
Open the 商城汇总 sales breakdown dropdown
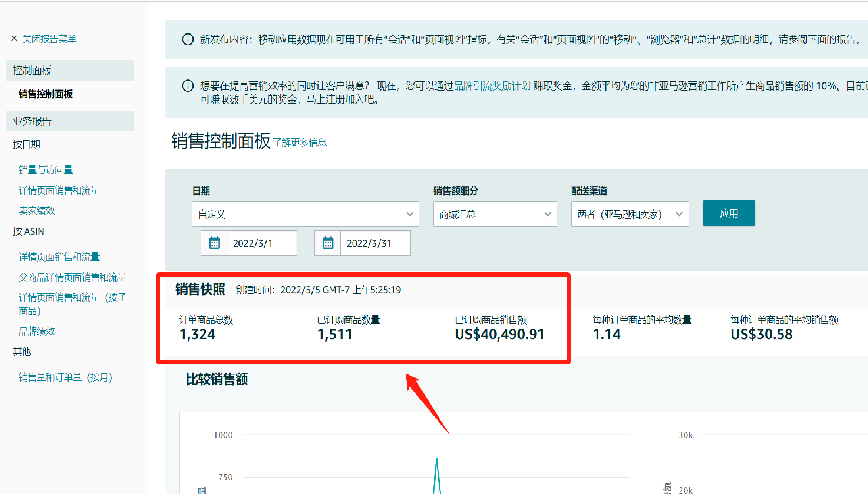[x=495, y=214]
